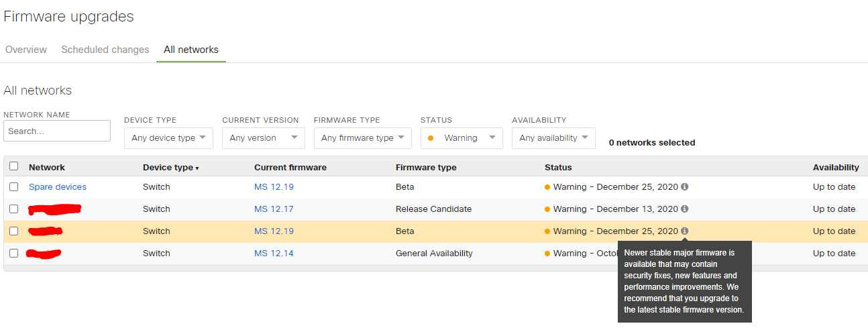Open the Any availability dropdown

click(x=553, y=138)
